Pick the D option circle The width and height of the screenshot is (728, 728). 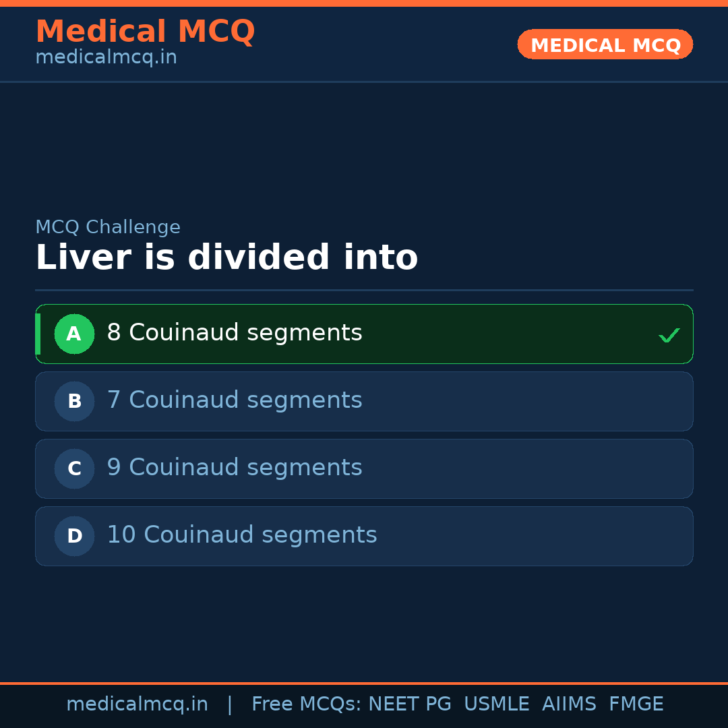[x=74, y=536]
